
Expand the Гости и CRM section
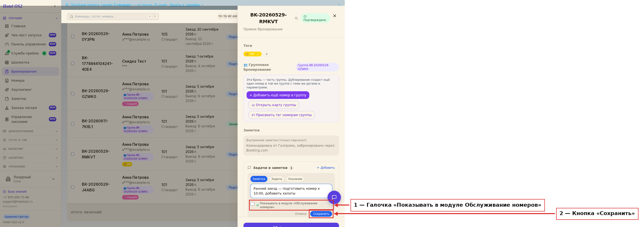(30, 140)
